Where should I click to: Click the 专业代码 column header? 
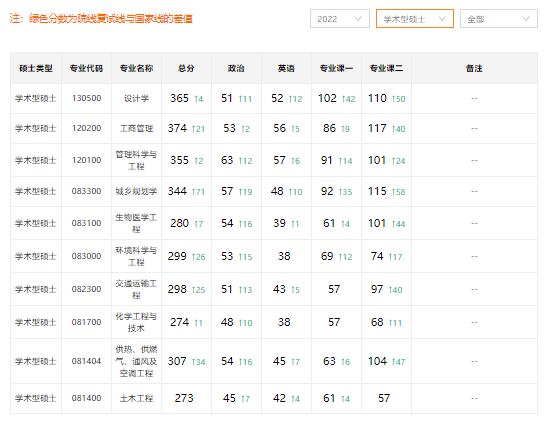point(86,68)
